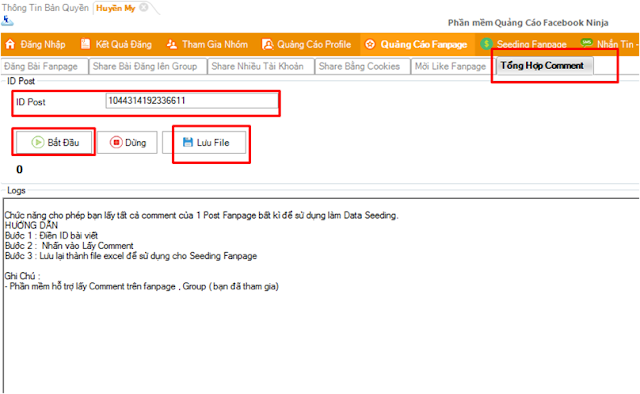Open the Đăng Nhập menu
Screen dimensions: 640x394
(36, 44)
